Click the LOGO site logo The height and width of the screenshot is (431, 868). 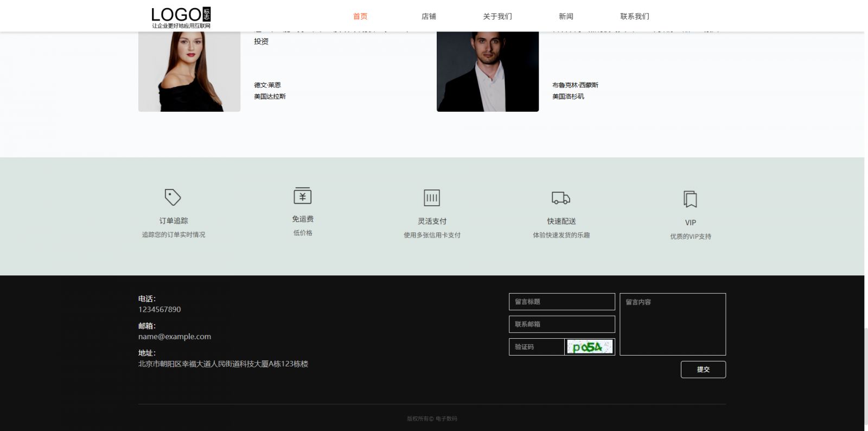181,17
